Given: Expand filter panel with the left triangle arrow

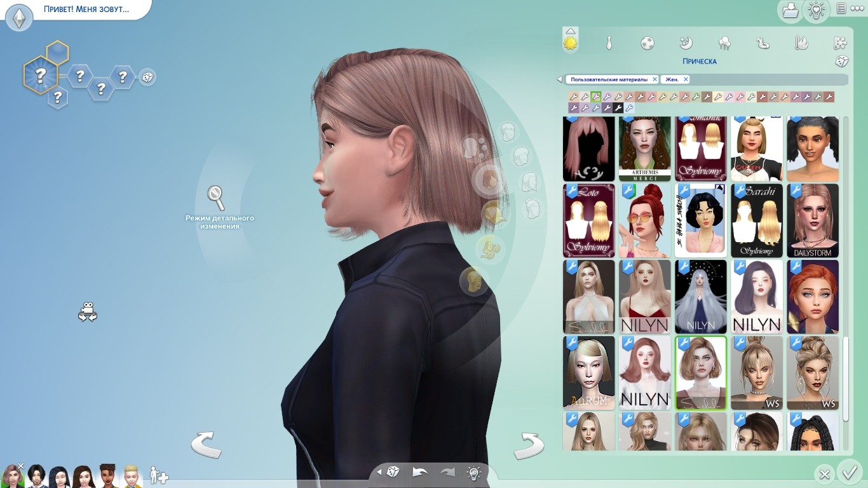Looking at the screenshot, I should 560,79.
